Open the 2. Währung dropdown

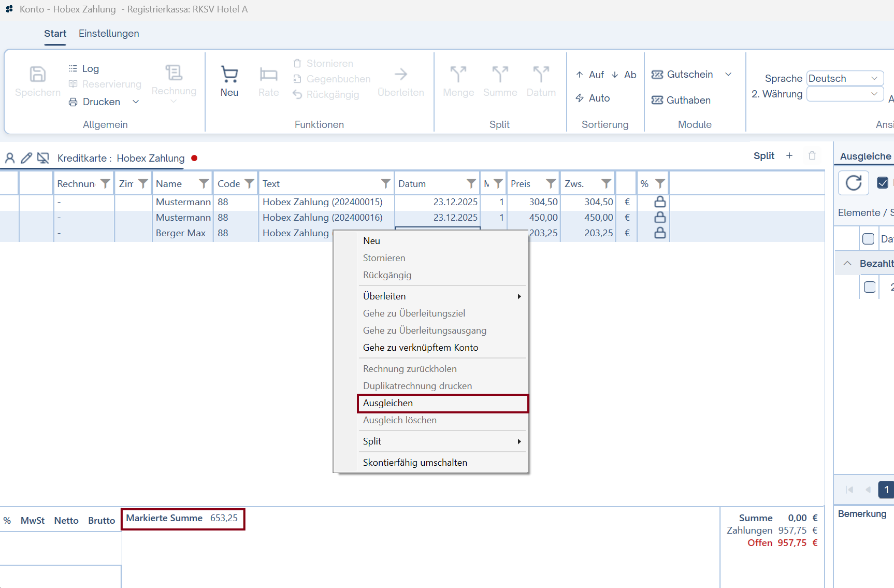[845, 94]
